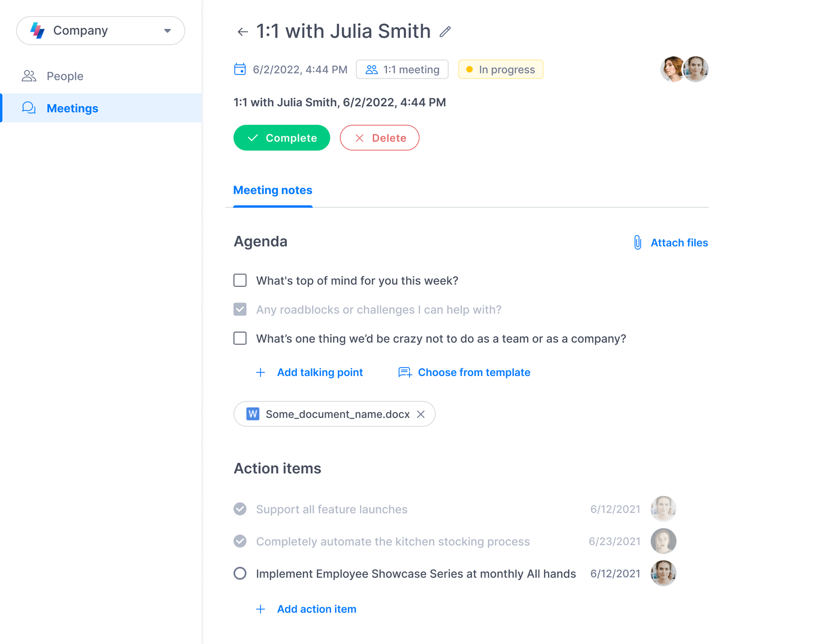Click the pencil edit title icon
The width and height of the screenshot is (840, 644).
(x=445, y=32)
